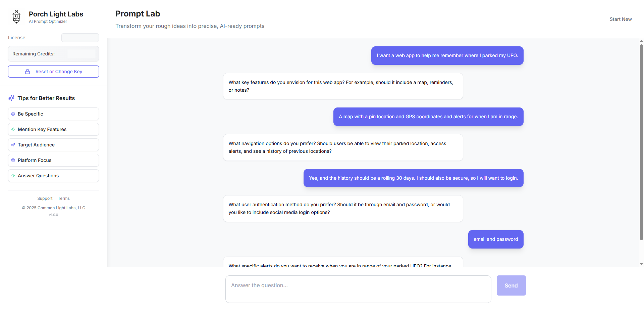Image resolution: width=644 pixels, height=311 pixels.
Task: Click the Target Audience sparkle icon
Action: (x=13, y=145)
